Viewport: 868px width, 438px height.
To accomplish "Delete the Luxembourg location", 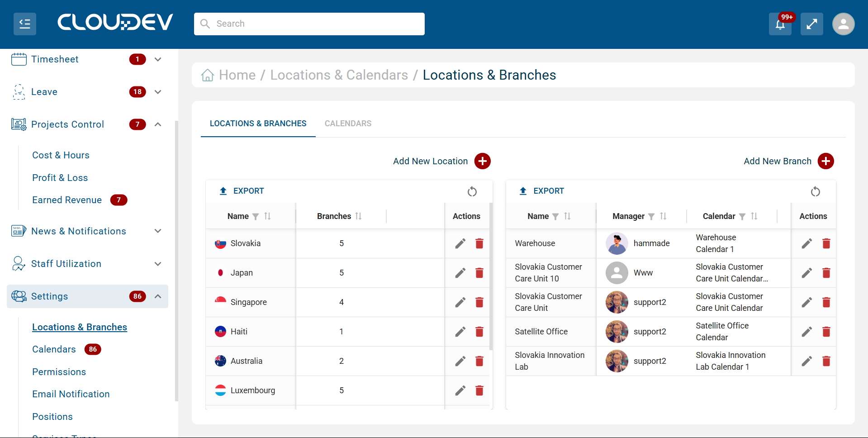I will point(479,390).
